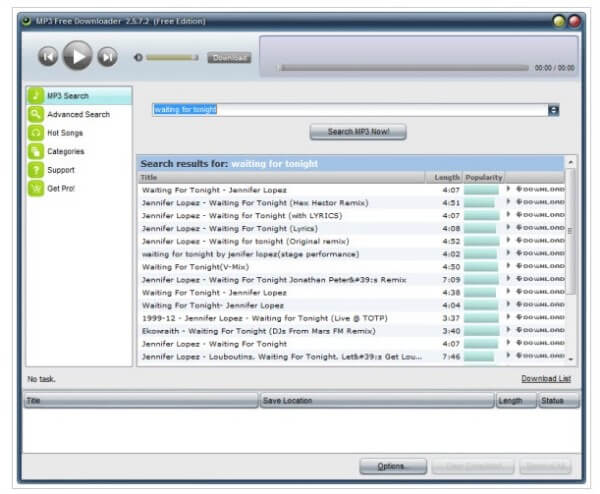This screenshot has height=494, width=600.
Task: Expand the search history dropdown arrow
Action: (553, 110)
